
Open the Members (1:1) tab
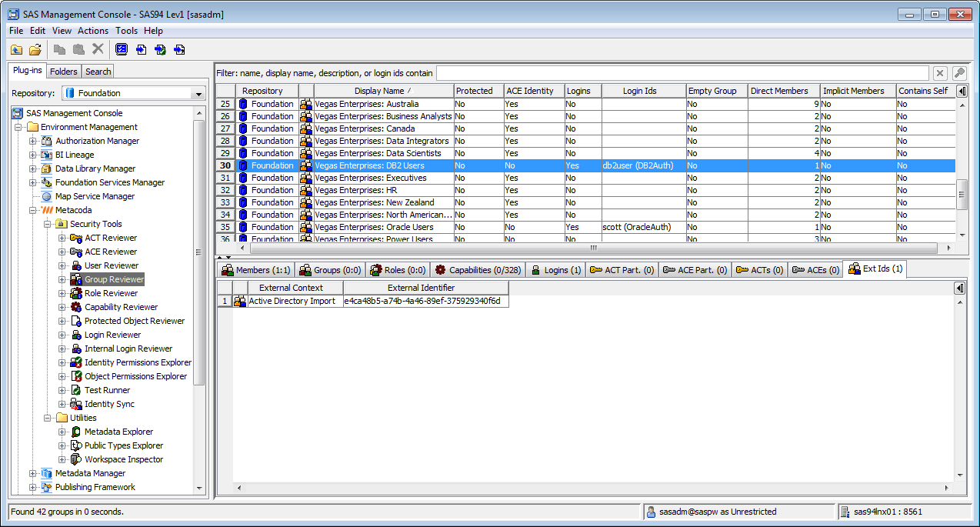click(x=255, y=270)
